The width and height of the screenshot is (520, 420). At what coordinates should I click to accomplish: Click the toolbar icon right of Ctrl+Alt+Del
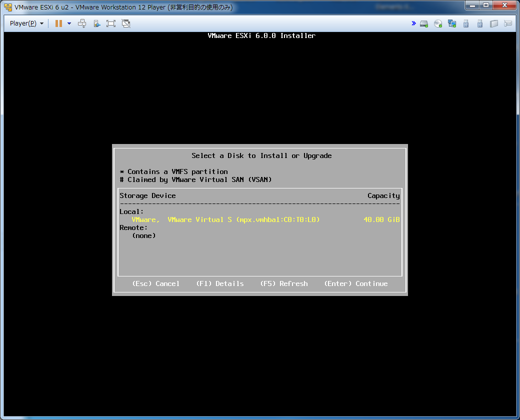97,23
